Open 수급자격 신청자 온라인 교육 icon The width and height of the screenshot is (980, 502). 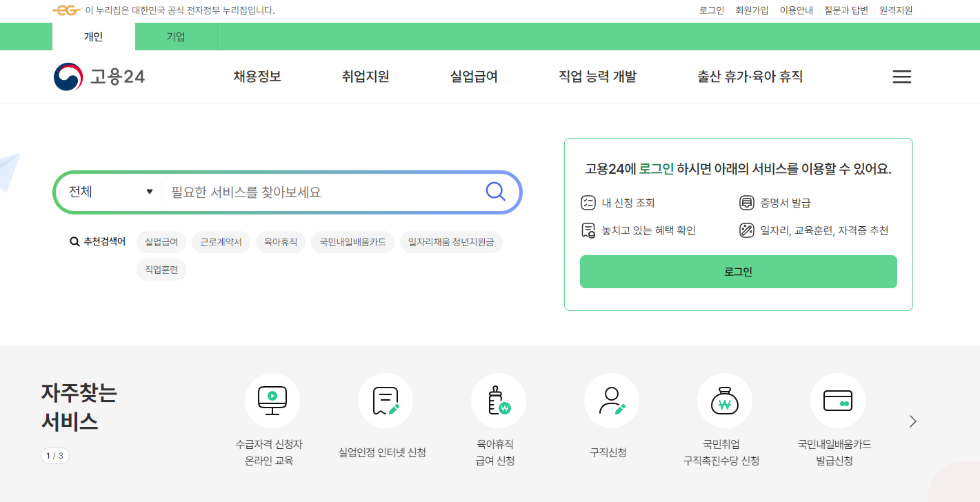(x=272, y=401)
